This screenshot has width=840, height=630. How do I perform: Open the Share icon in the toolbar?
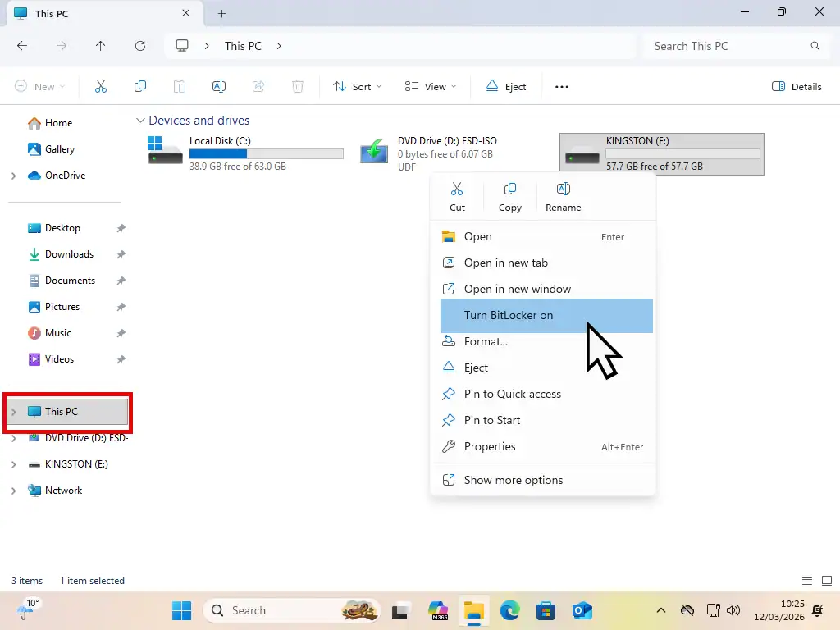(258, 86)
